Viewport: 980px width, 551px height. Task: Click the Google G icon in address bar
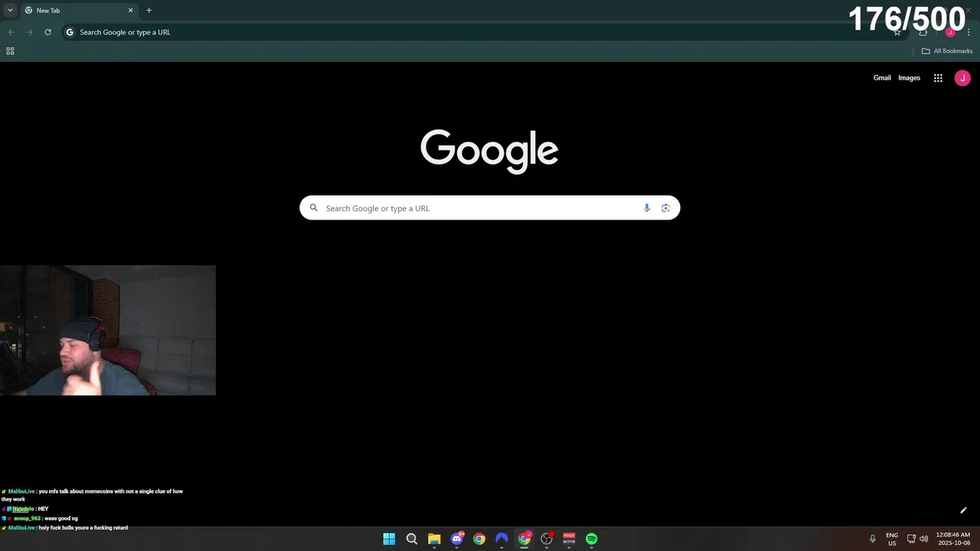[x=70, y=32]
